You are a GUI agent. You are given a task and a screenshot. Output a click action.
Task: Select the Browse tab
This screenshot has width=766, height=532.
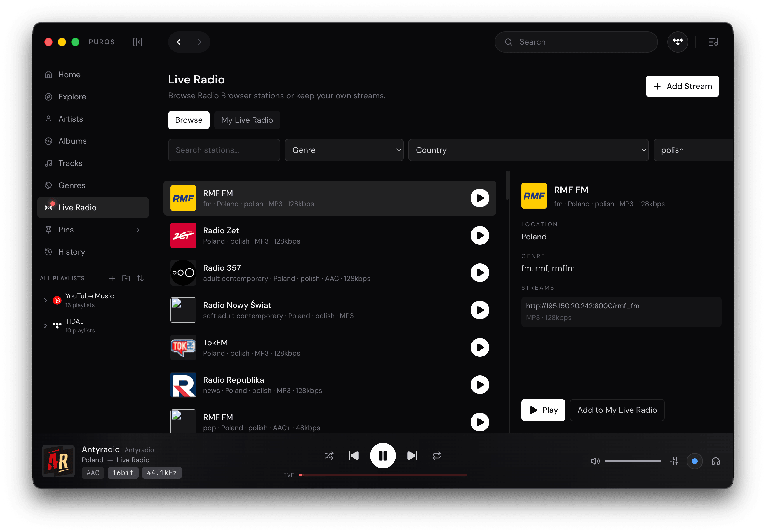click(x=189, y=120)
